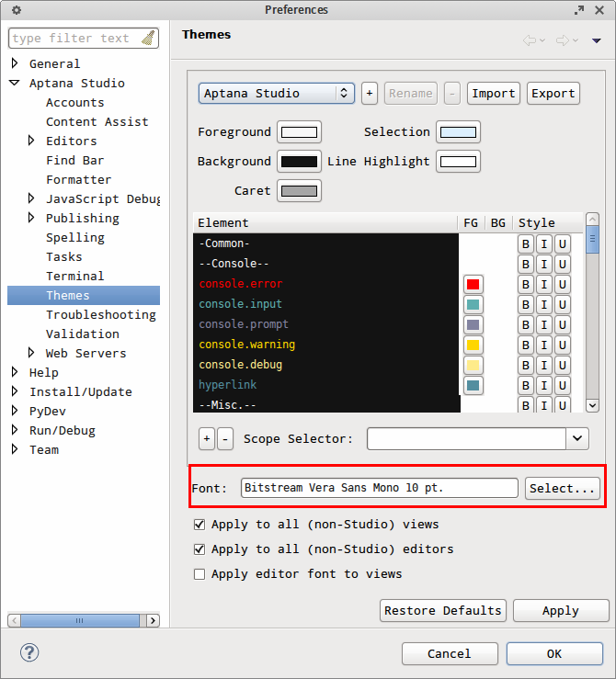This screenshot has width=616, height=679.
Task: Expand the General tree node
Action: [15, 63]
